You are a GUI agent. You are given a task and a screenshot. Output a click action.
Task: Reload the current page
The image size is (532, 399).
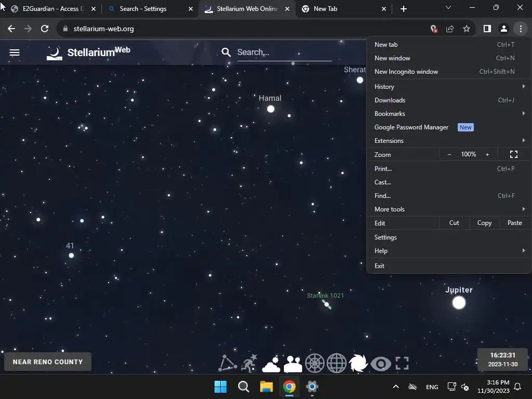point(45,29)
